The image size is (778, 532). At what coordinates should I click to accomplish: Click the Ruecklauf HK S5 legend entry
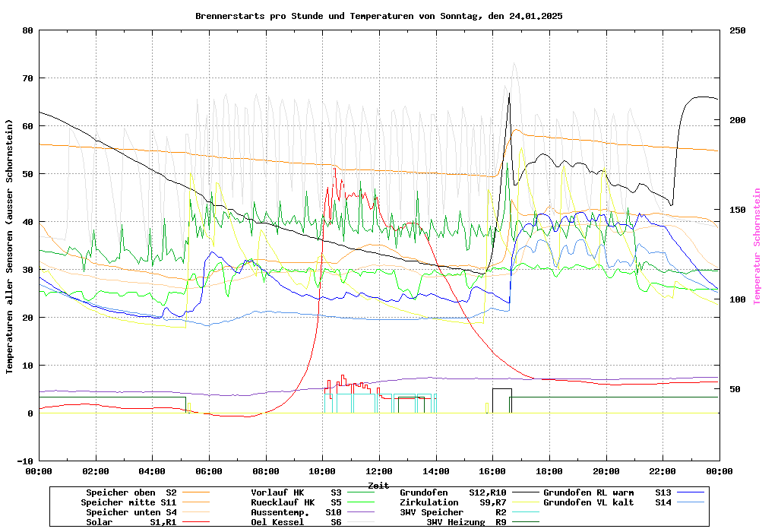(296, 502)
